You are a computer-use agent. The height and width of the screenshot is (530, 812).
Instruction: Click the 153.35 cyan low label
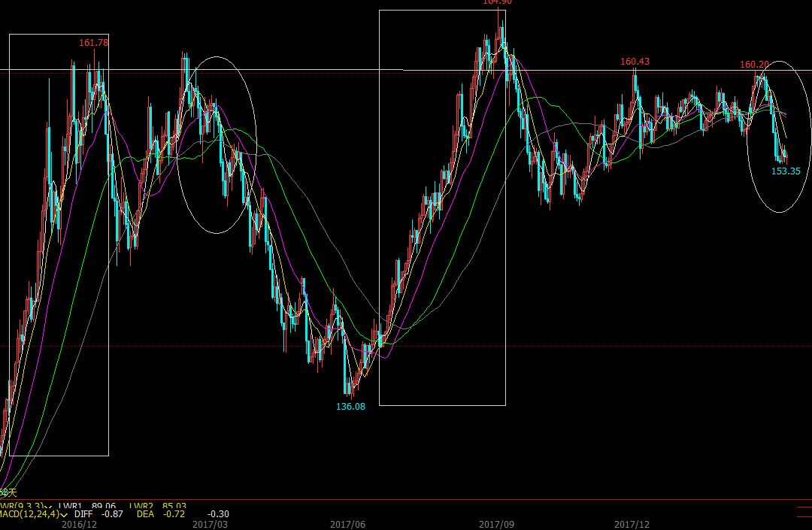coord(786,171)
